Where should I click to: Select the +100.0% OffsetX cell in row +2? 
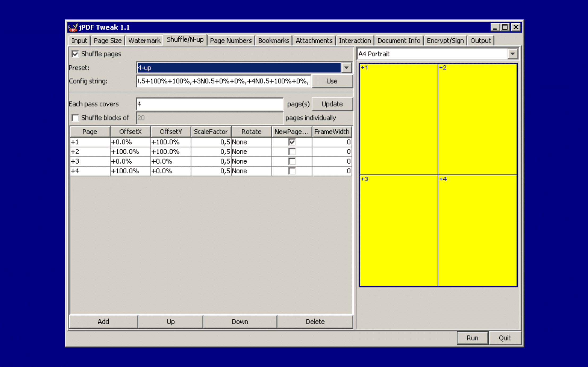[130, 152]
